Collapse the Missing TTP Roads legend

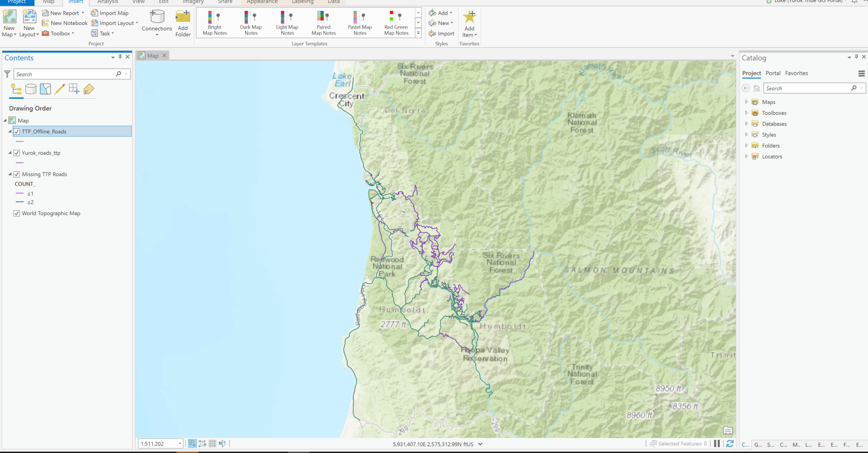click(10, 174)
